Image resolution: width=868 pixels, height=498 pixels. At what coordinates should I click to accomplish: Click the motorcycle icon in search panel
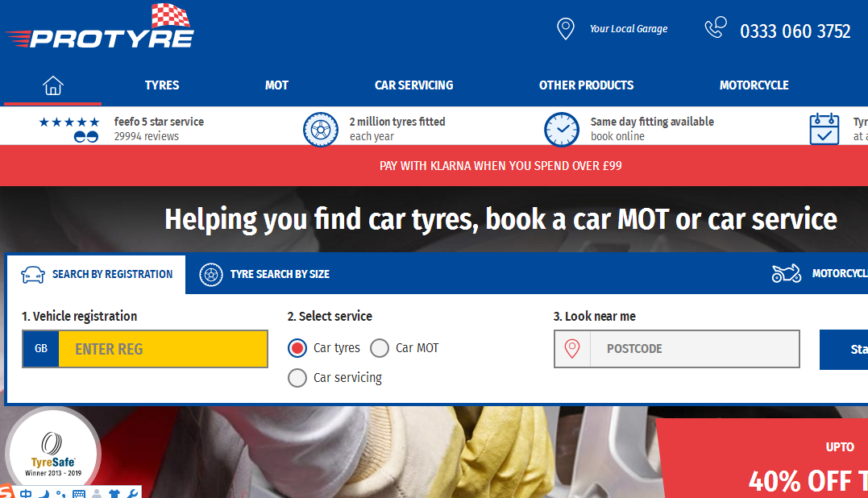pos(786,273)
